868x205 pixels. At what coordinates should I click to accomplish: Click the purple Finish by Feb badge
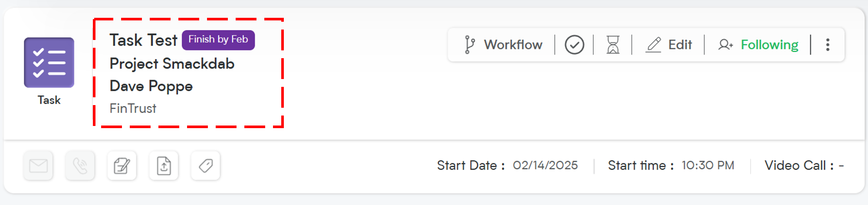pyautogui.click(x=218, y=40)
